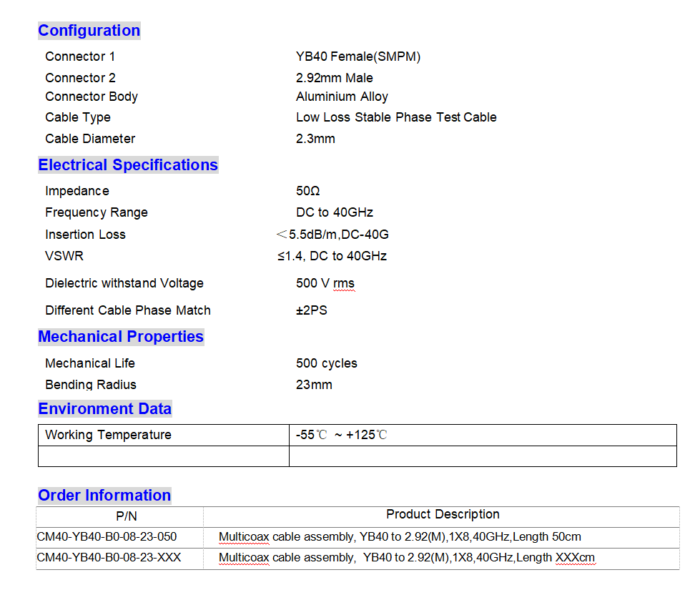Click the Length 50cm product description
700x590 pixels.
pos(400,537)
